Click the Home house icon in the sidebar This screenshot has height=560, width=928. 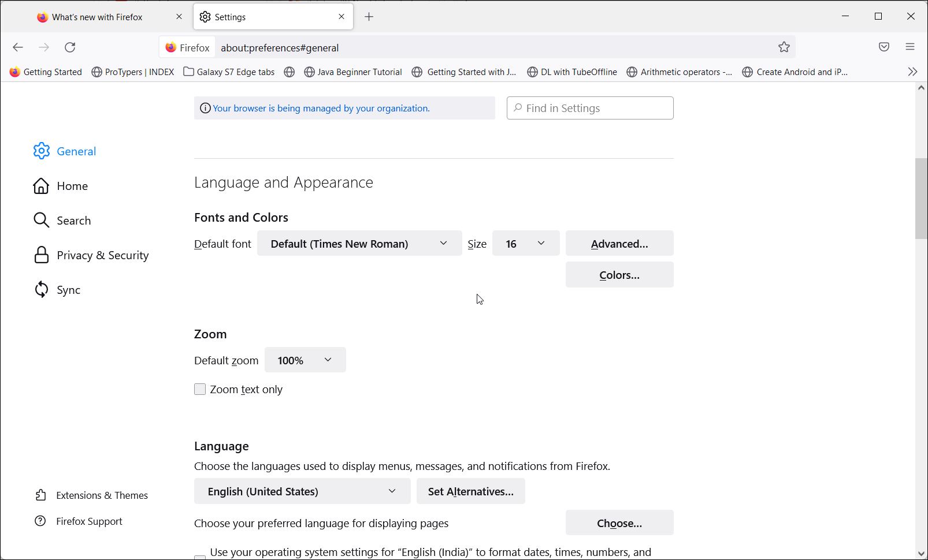tap(41, 186)
